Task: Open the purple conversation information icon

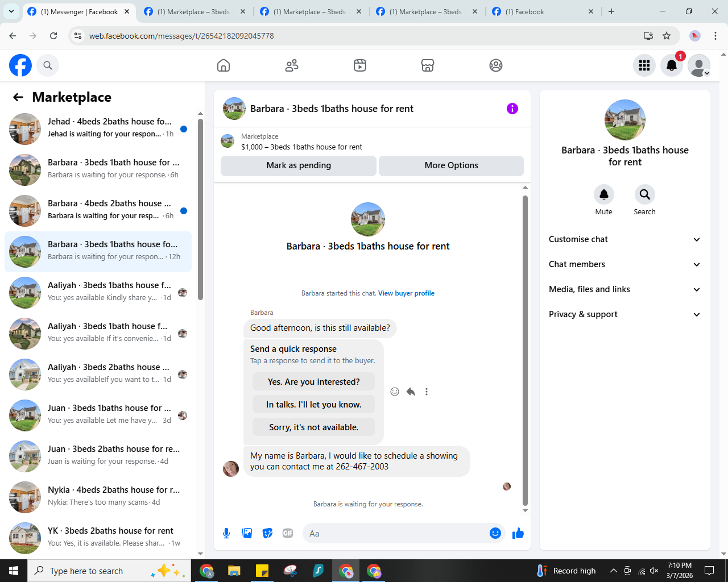Action: [x=512, y=109]
